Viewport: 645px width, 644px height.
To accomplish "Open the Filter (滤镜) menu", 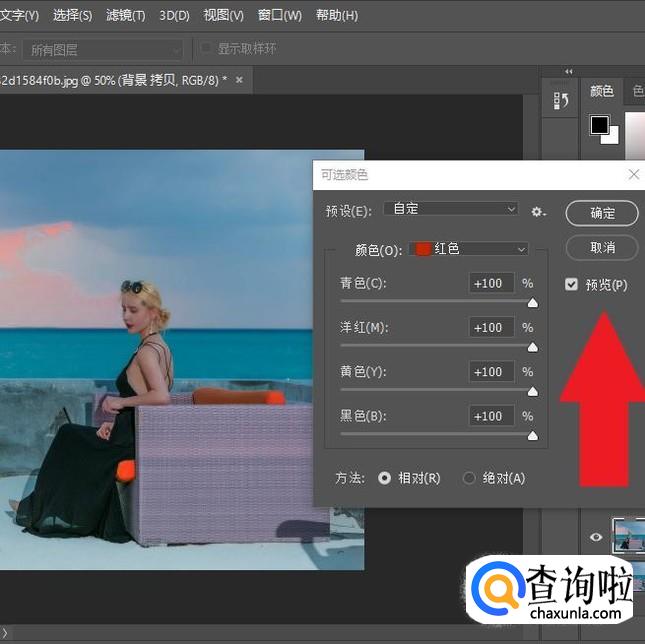I will point(125,15).
